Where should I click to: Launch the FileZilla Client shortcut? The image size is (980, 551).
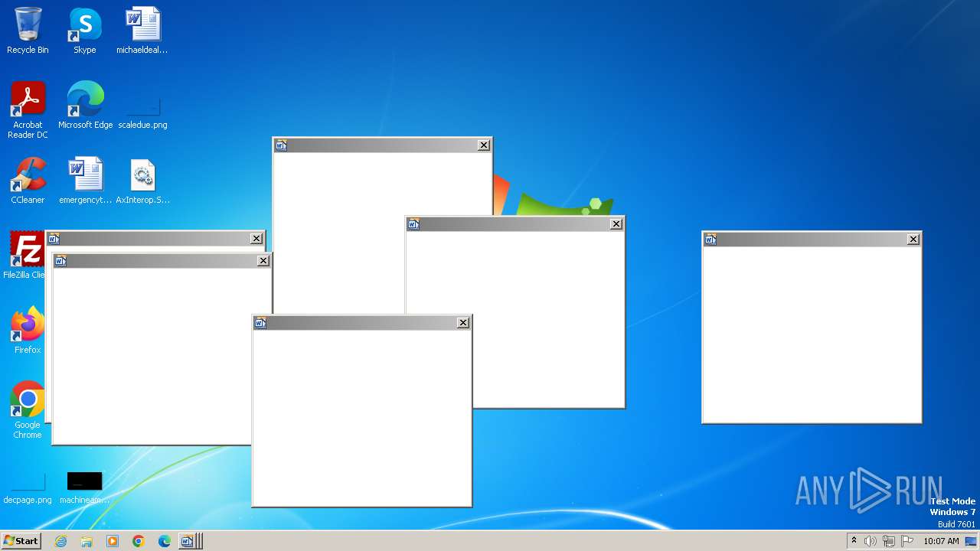24,255
